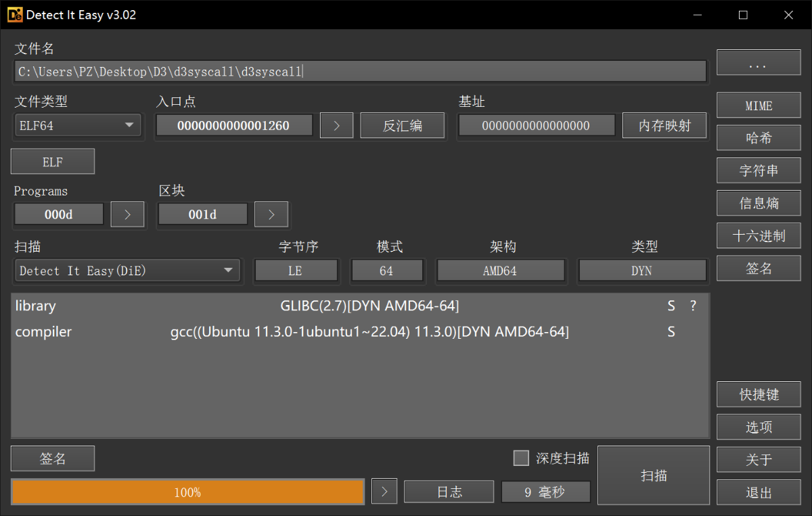Click the LE endianness field
Viewport: 812px width, 516px height.
pyautogui.click(x=296, y=271)
